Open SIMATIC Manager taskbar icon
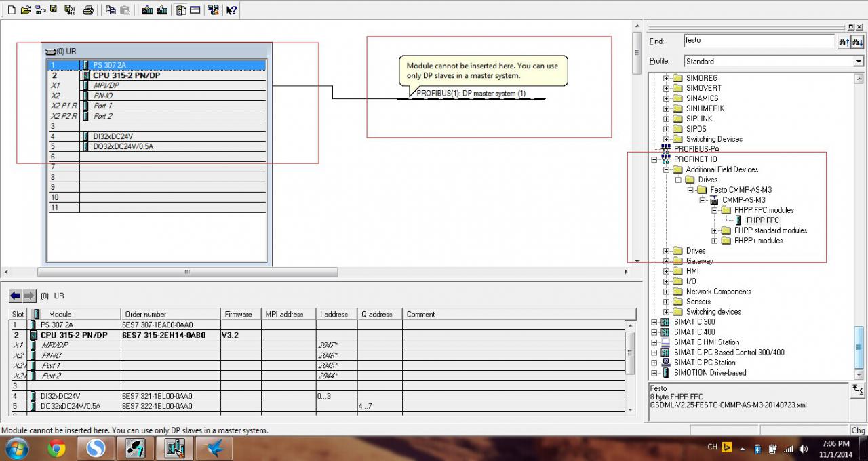The width and height of the screenshot is (868, 461). [x=136, y=448]
